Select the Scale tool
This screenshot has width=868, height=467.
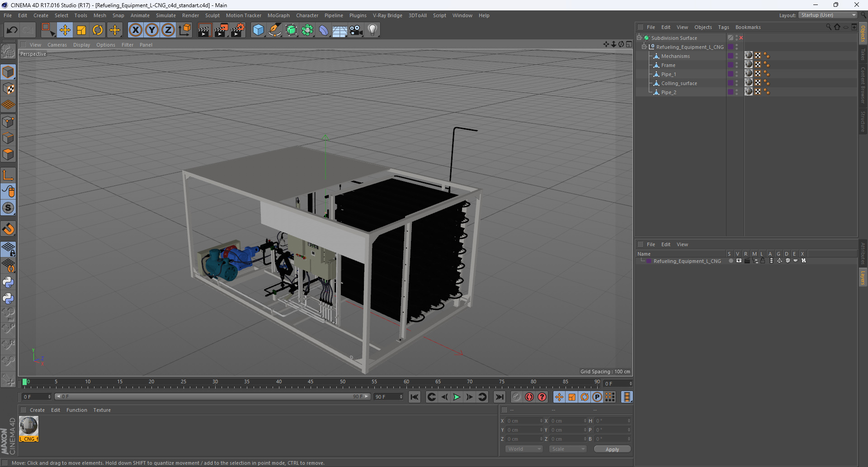tap(81, 30)
